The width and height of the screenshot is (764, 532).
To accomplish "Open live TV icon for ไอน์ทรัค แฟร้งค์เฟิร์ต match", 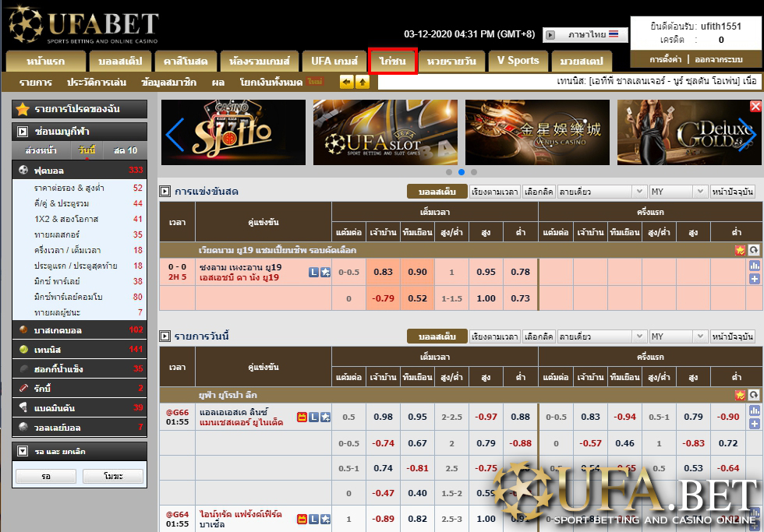I will pyautogui.click(x=302, y=520).
